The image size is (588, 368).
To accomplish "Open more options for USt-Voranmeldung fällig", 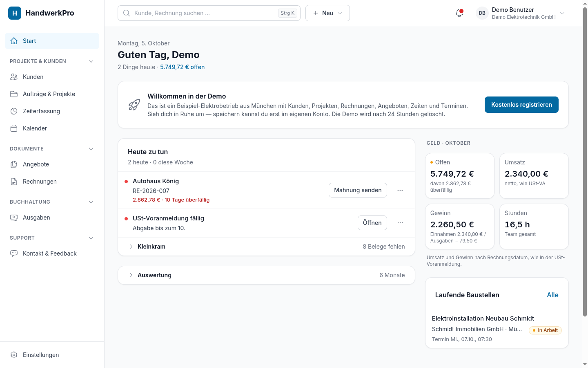I will click(400, 223).
